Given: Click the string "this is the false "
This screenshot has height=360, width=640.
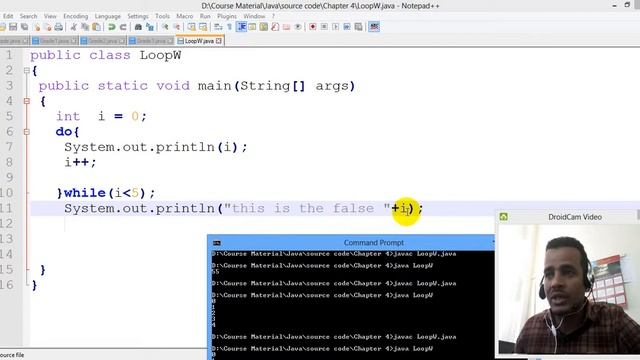Looking at the screenshot, I should [x=307, y=208].
